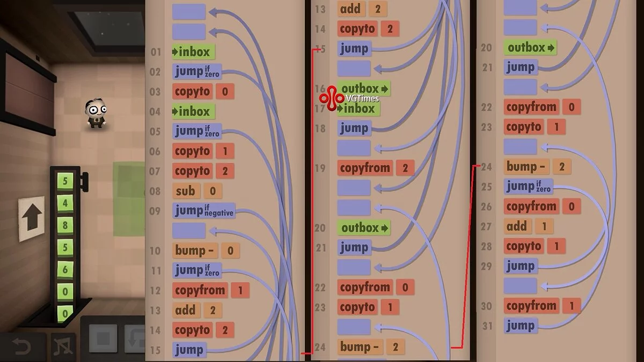Select the inbox tile showing 8
This screenshot has height=362, width=644.
(65, 225)
